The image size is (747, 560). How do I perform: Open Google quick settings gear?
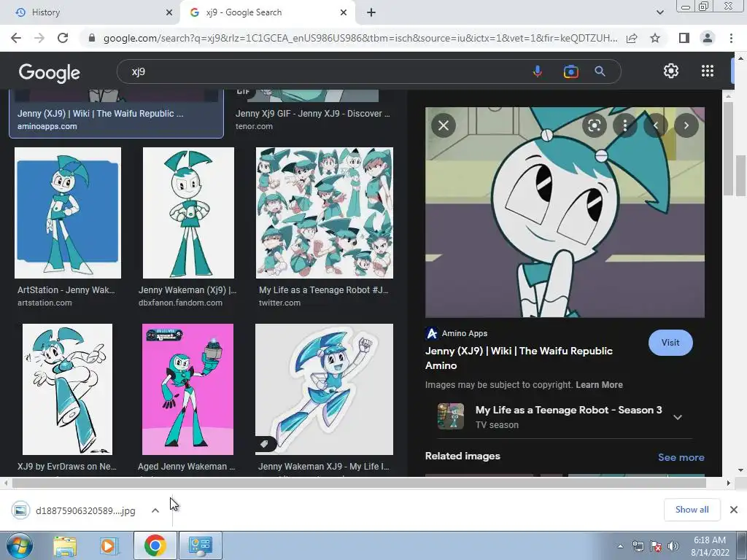coord(671,71)
